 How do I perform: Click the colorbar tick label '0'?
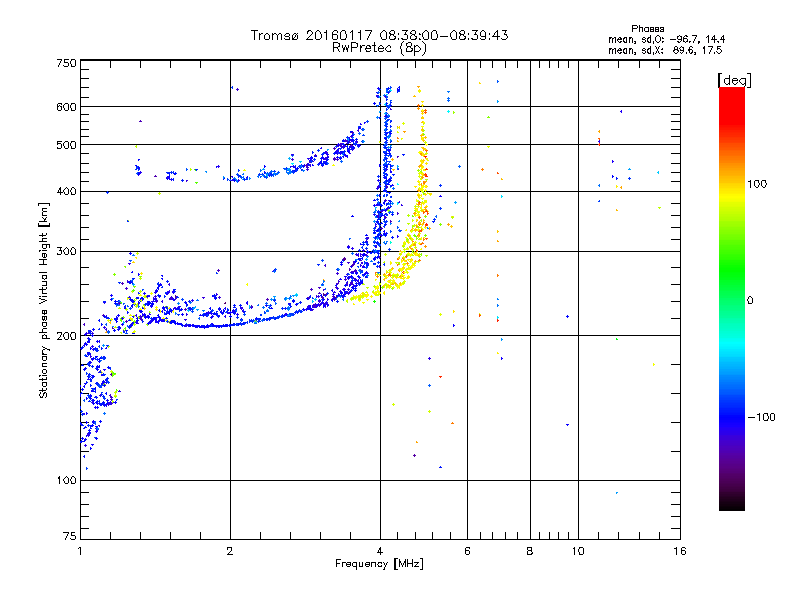click(x=750, y=301)
